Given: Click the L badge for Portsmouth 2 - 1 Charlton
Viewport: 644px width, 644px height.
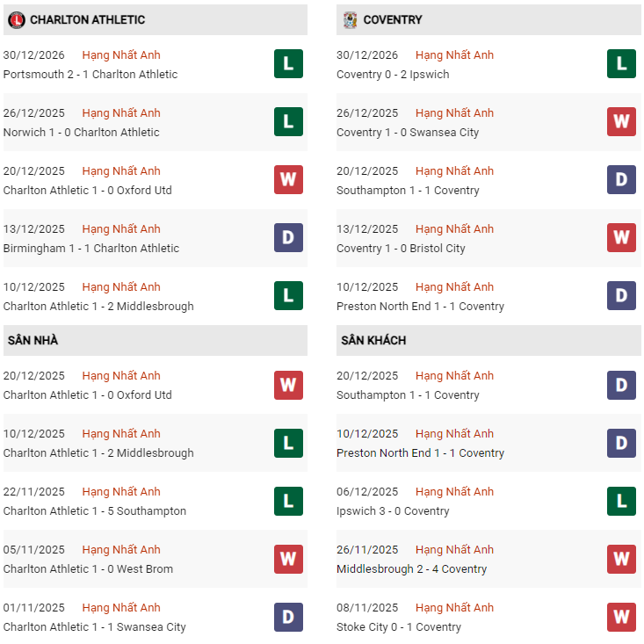Looking at the screenshot, I should pos(288,64).
